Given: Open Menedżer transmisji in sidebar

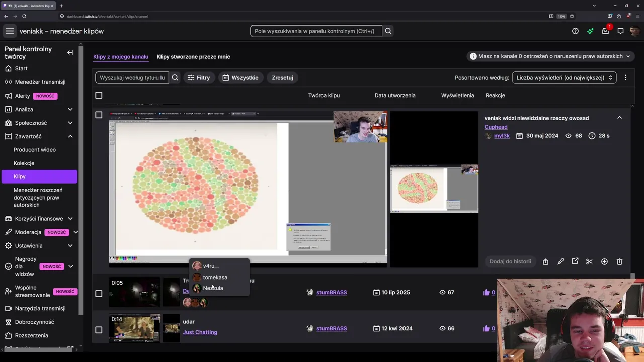Looking at the screenshot, I should click(x=39, y=82).
